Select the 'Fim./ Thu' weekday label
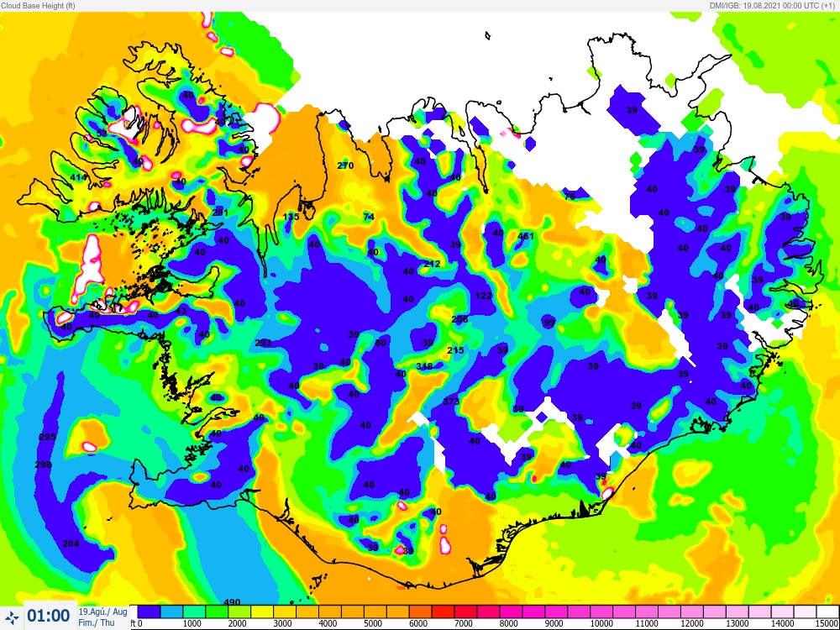 coord(96,623)
